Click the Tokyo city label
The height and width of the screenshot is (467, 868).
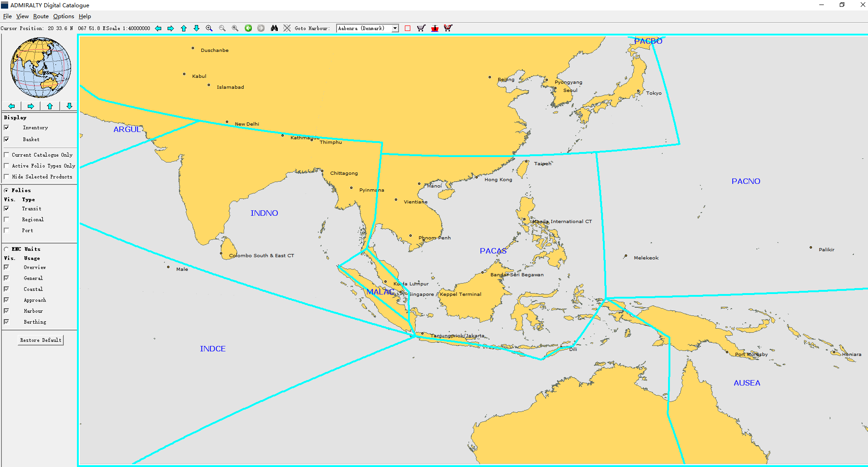tap(654, 93)
